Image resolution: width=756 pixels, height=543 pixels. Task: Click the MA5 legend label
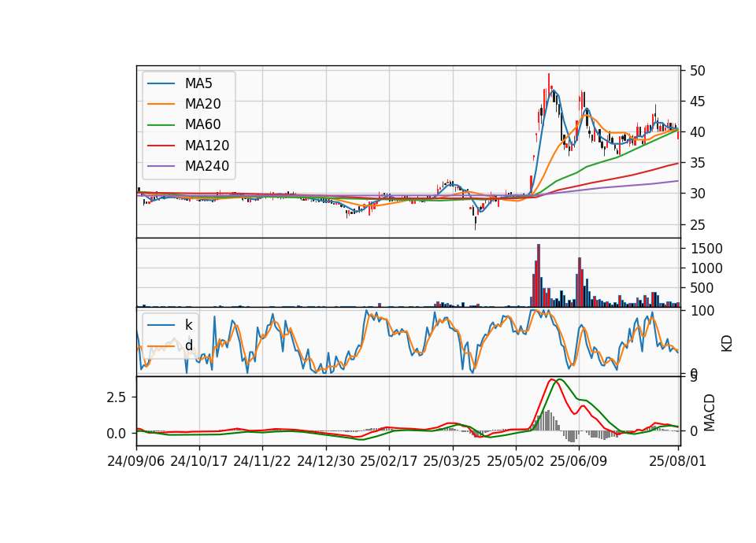pos(198,83)
